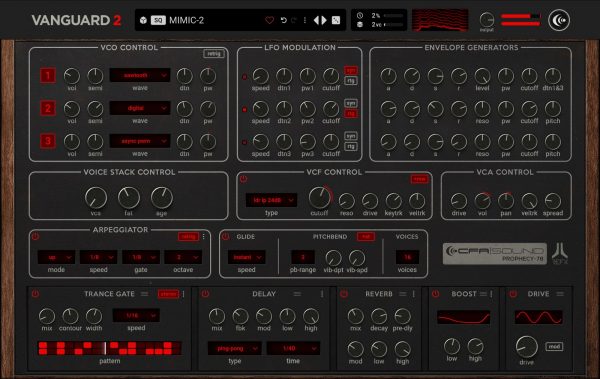Image resolution: width=600 pixels, height=379 pixels.
Task: Click the boost EQ curve display
Action: tap(463, 317)
